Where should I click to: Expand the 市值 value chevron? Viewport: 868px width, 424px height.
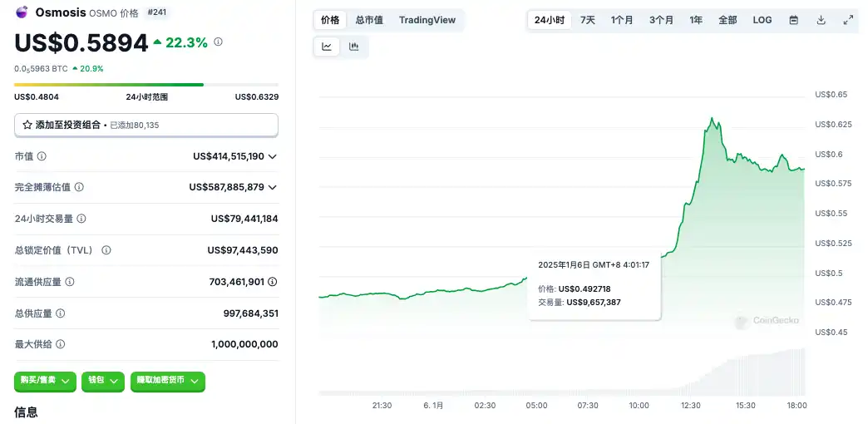tap(273, 156)
